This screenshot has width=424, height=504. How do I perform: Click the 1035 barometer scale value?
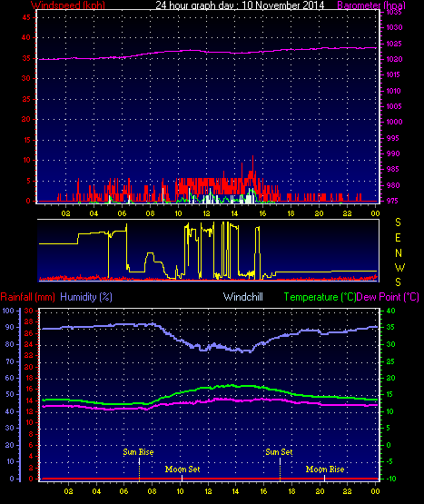click(394, 12)
